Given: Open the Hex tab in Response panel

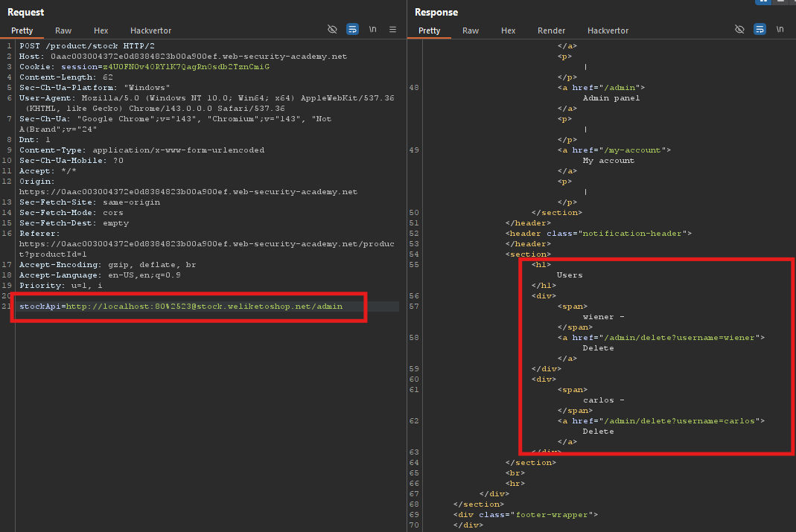Looking at the screenshot, I should (508, 31).
